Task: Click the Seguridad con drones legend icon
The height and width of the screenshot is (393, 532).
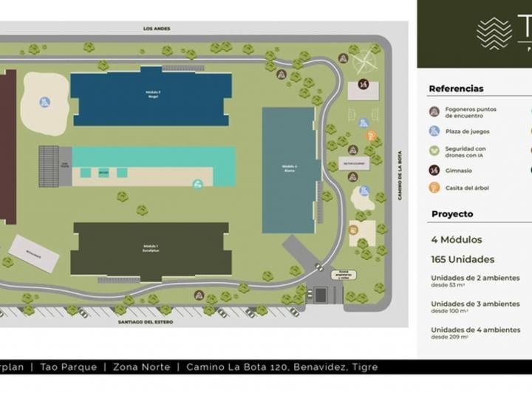Action: point(434,151)
